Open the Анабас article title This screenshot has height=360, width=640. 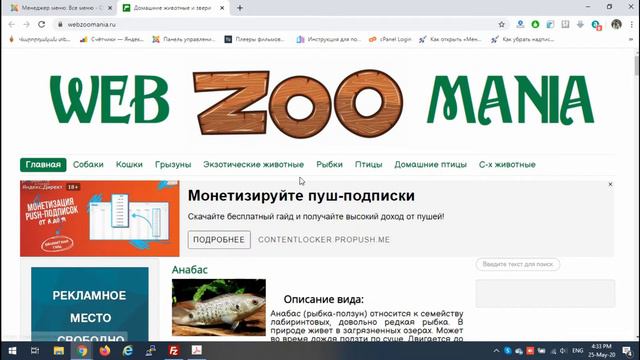pos(190,270)
